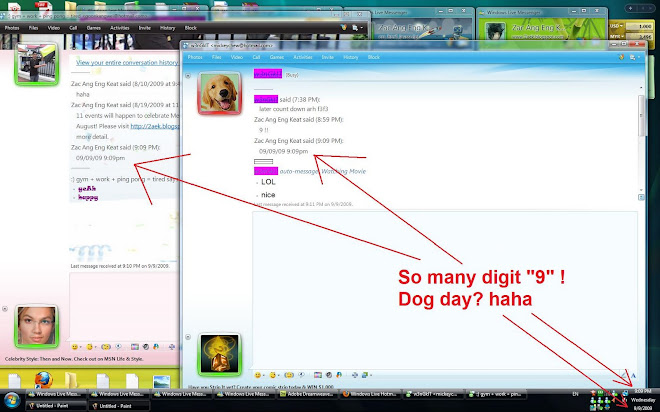Expand the emoticon dropdown arrow in front chat
This screenshot has width=660, height=412.
263,375
